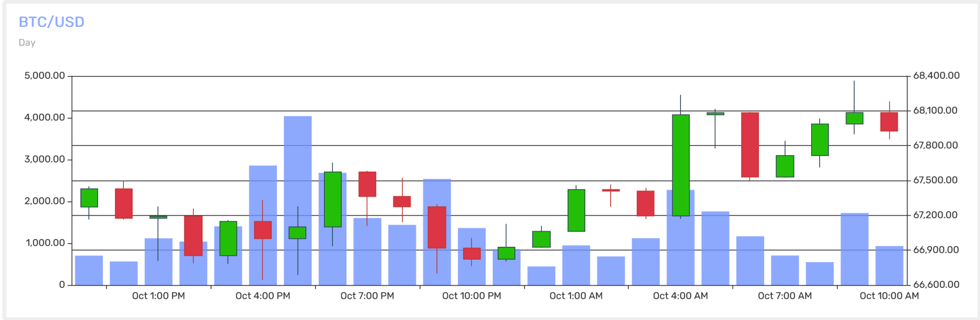Click the Oct 10:00 AM time label
Screen dimensions: 980x320
[889, 296]
